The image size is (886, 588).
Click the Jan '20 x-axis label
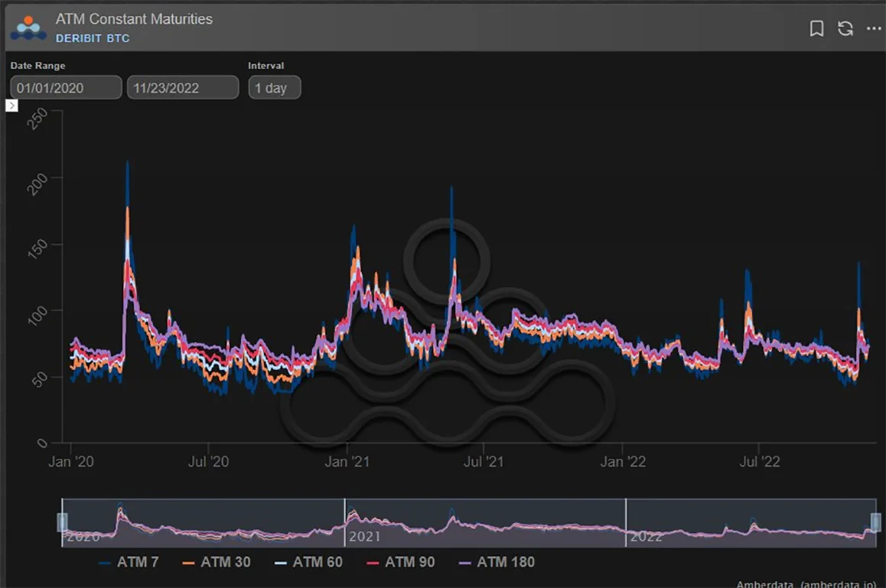pyautogui.click(x=70, y=462)
